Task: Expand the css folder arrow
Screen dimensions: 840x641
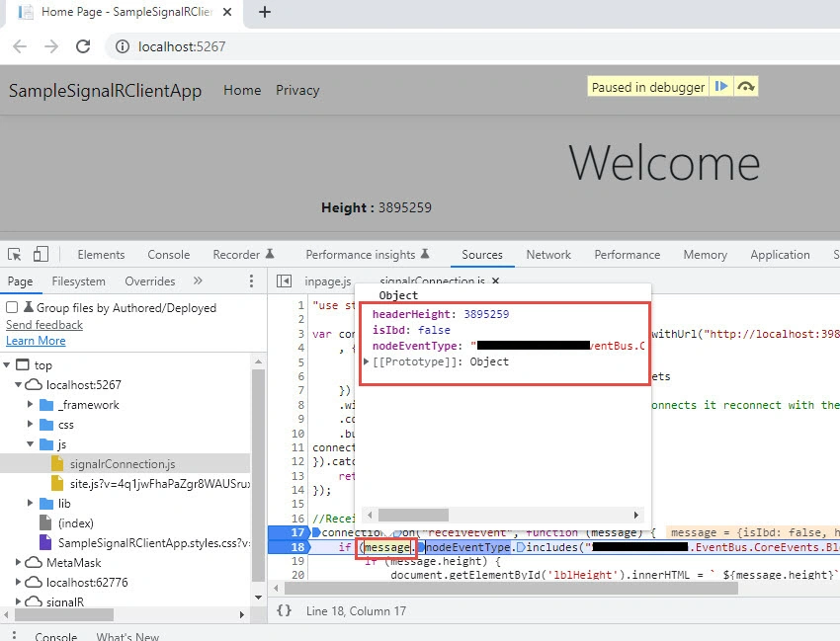Action: coord(30,424)
